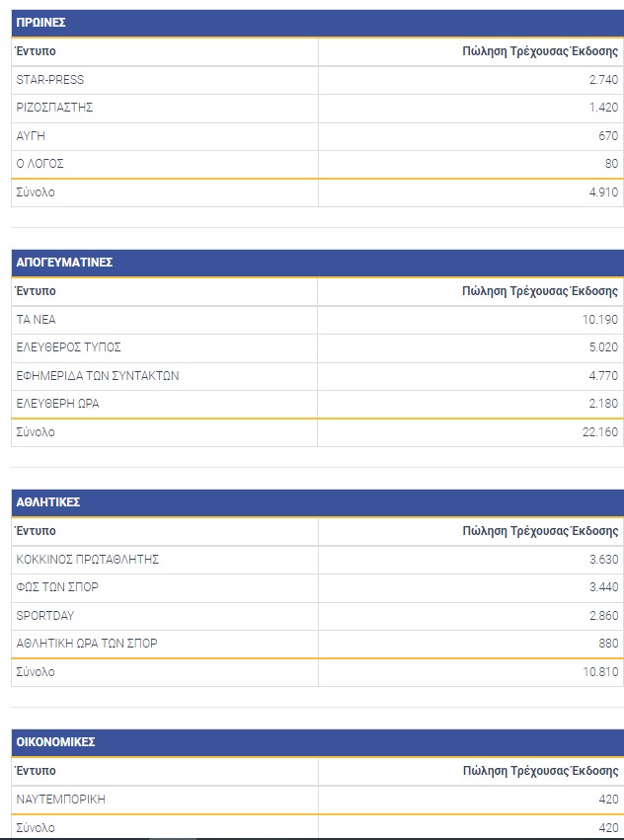Click ΑΘΛΗΤΙΚΗ ΩΡΑ ΤΩΝ ΣΠΟΡ entry
Screen dimensions: 624x840
click(x=87, y=644)
